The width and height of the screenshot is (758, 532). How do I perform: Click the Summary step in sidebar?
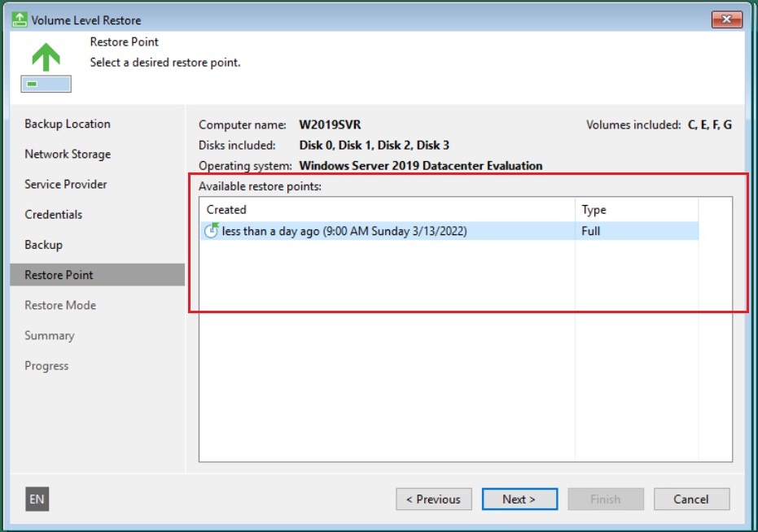[x=50, y=335]
